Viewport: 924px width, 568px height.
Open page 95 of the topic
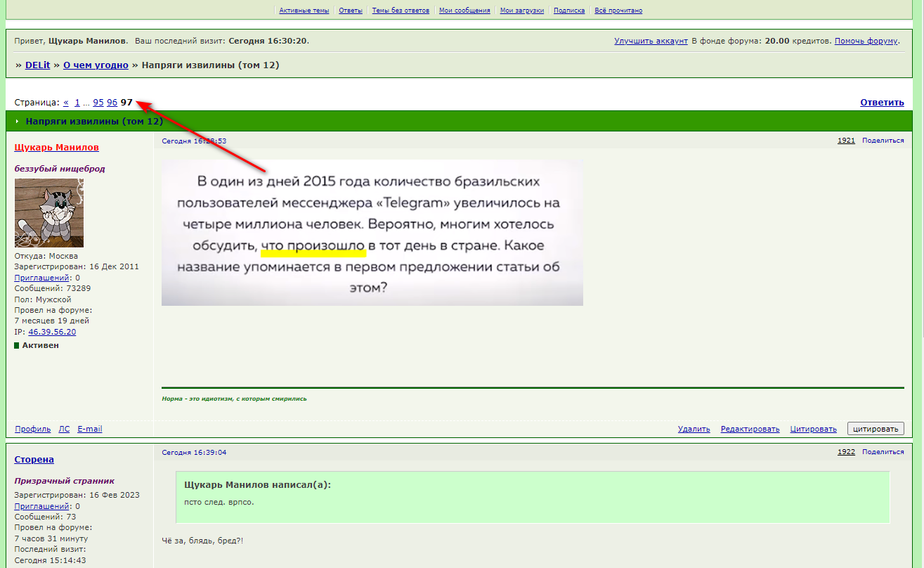pyautogui.click(x=98, y=103)
